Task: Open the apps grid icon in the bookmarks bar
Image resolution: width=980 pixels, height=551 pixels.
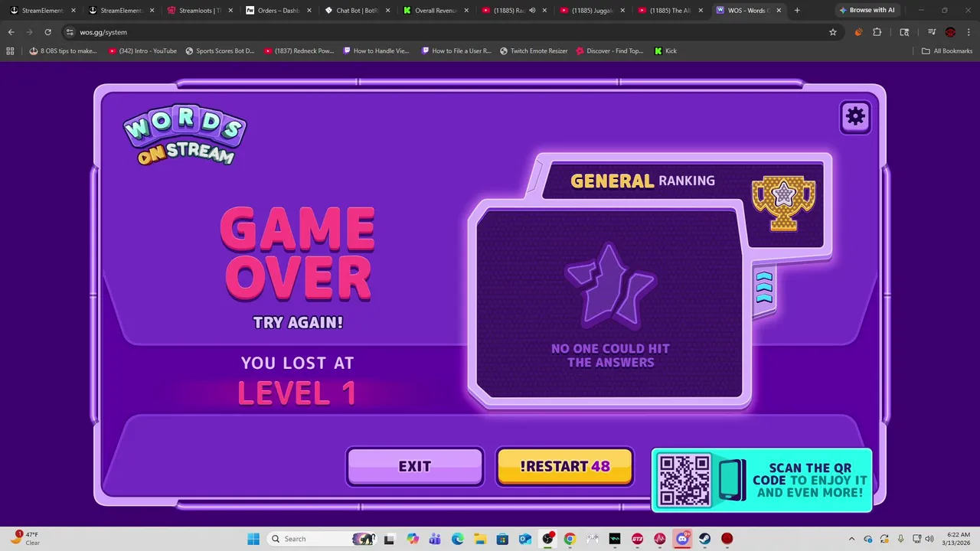Action: tap(10, 51)
